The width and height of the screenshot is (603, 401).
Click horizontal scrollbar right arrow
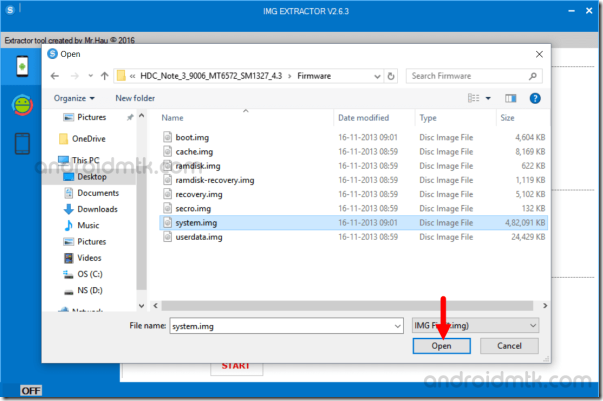[545, 306]
